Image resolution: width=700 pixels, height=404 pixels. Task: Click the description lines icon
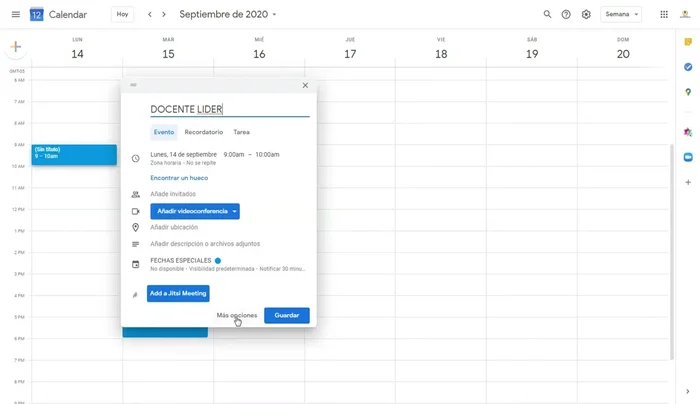point(136,244)
